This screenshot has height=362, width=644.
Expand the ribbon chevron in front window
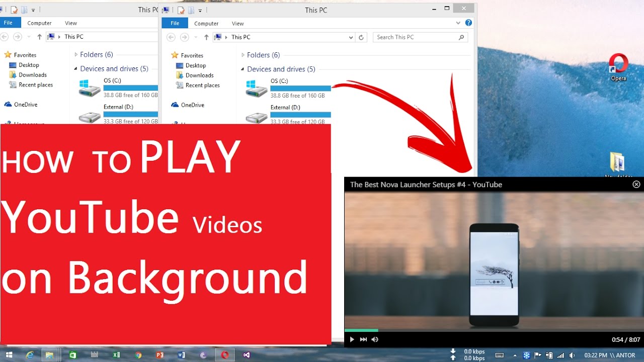(458, 23)
